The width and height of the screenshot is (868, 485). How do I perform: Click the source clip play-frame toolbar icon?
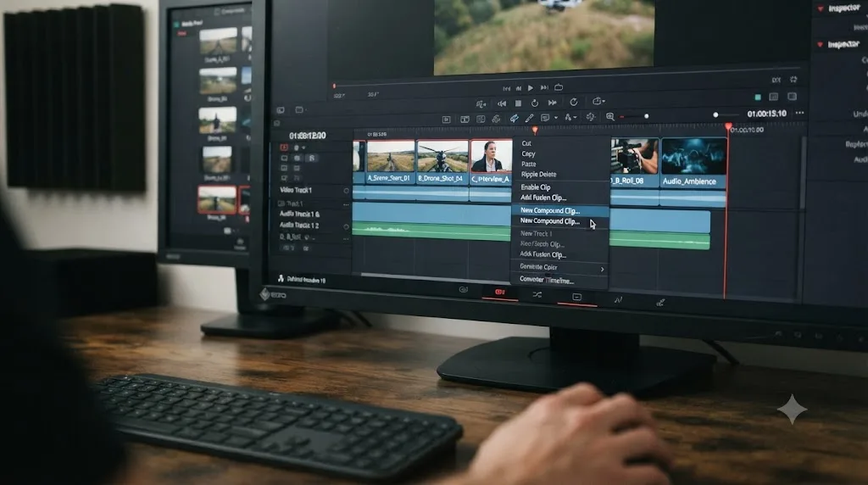tap(446, 120)
